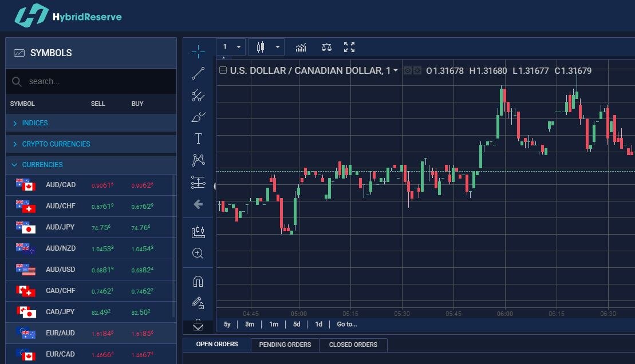Toggle Magnet mode
The width and height of the screenshot is (635, 364).
pos(198,280)
